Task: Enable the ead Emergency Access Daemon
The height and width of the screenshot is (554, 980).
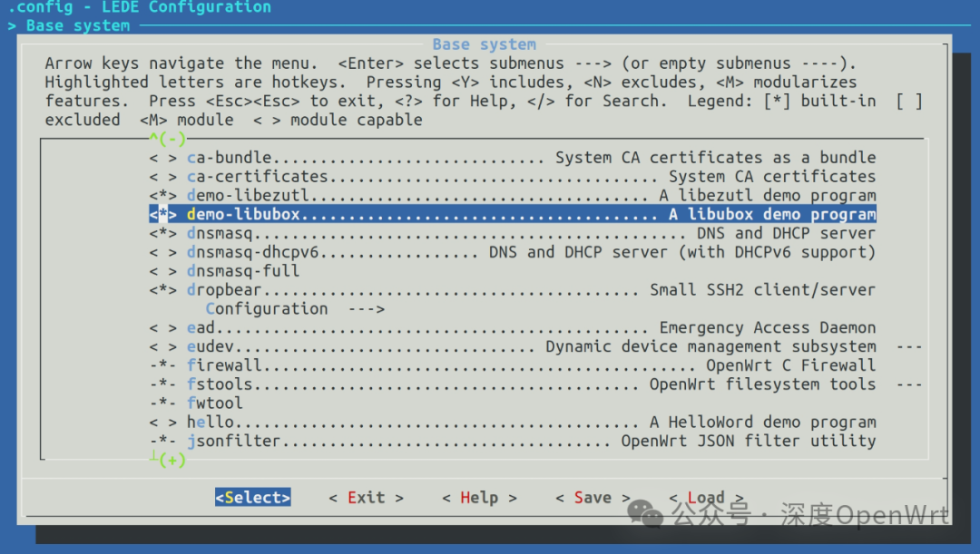Action: point(162,327)
